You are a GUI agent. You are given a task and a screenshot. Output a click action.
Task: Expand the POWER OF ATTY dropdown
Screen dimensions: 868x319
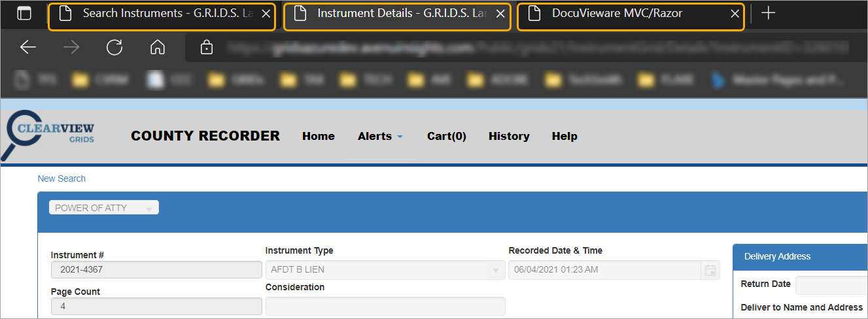click(104, 208)
